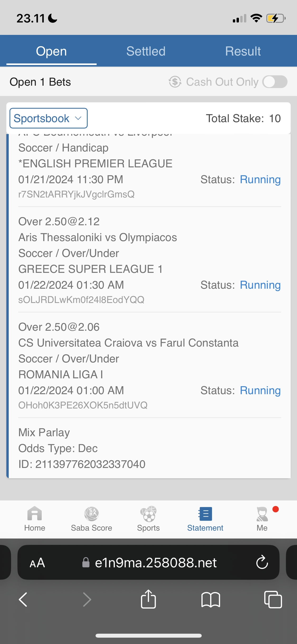Open Safari bookmarks book icon
This screenshot has width=297, height=644.
coord(210,599)
